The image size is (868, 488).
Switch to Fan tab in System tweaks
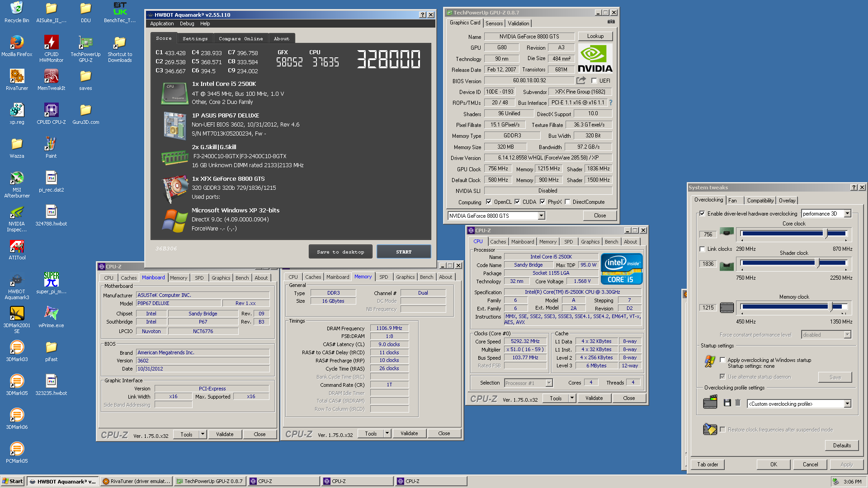pos(732,201)
